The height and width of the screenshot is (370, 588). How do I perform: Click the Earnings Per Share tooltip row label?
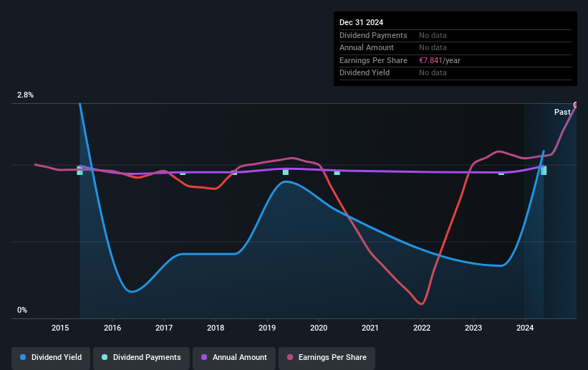pyautogui.click(x=373, y=60)
